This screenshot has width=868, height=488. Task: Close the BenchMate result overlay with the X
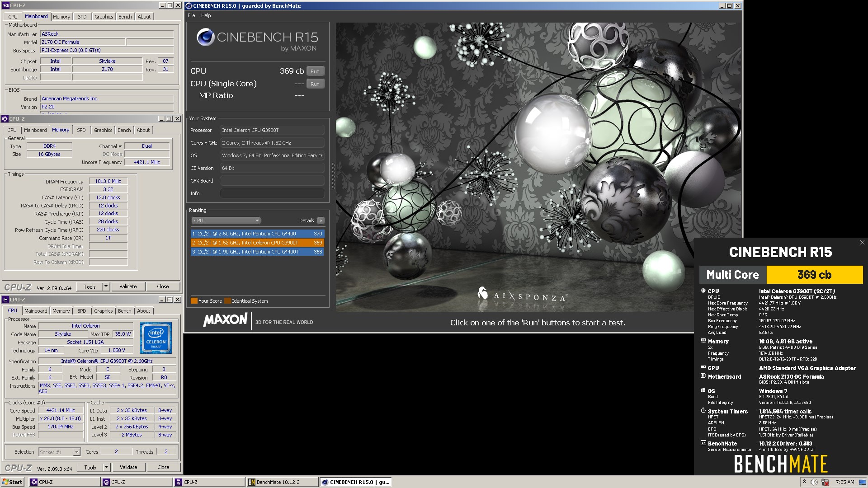[862, 243]
